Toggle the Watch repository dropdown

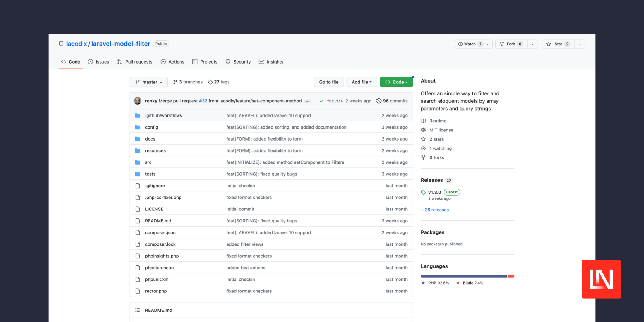pos(487,44)
